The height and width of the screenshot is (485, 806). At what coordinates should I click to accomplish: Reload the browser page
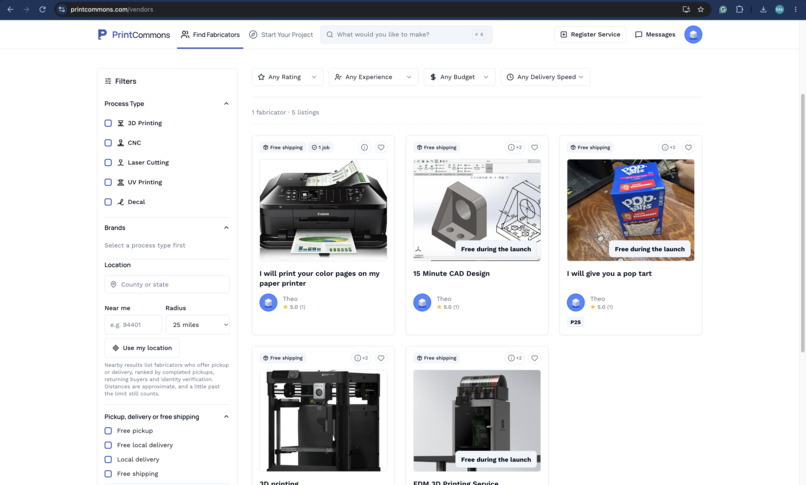coord(43,9)
